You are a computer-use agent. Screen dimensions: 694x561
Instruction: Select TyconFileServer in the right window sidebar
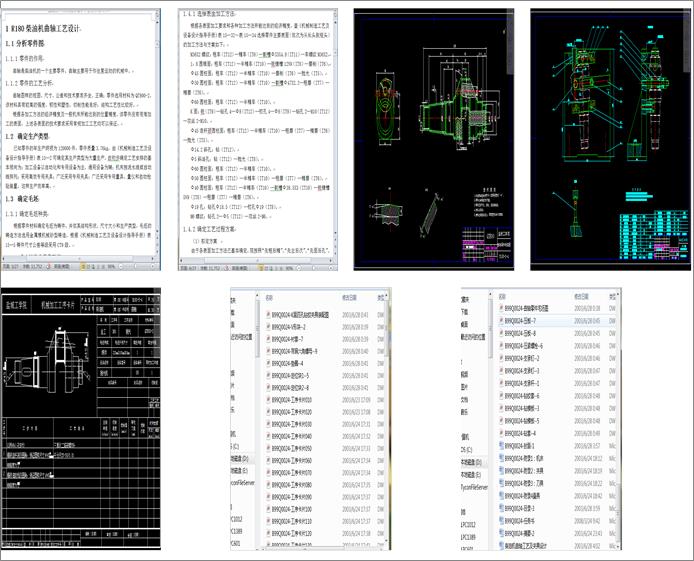point(474,487)
